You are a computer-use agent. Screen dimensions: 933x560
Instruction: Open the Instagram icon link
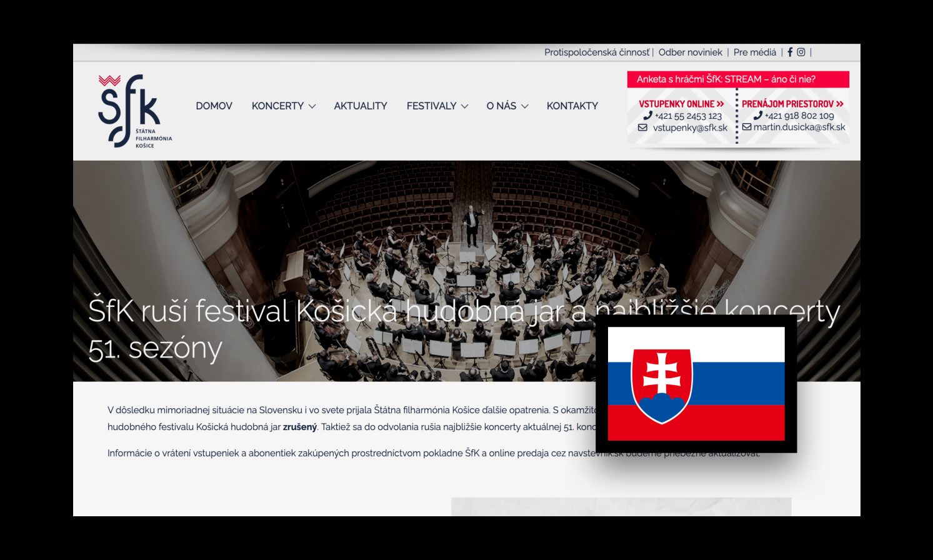[801, 52]
